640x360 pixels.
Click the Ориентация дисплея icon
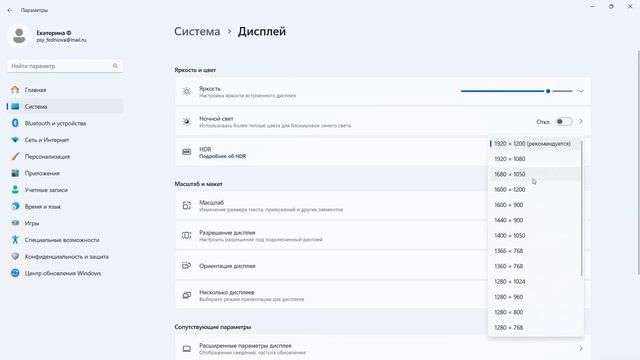pyautogui.click(x=187, y=266)
